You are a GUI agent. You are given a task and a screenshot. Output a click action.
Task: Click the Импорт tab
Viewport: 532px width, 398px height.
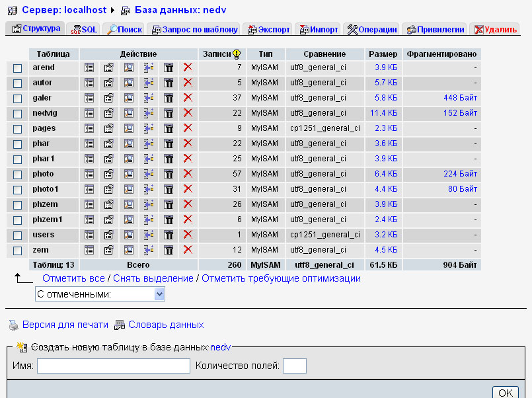pos(319,30)
